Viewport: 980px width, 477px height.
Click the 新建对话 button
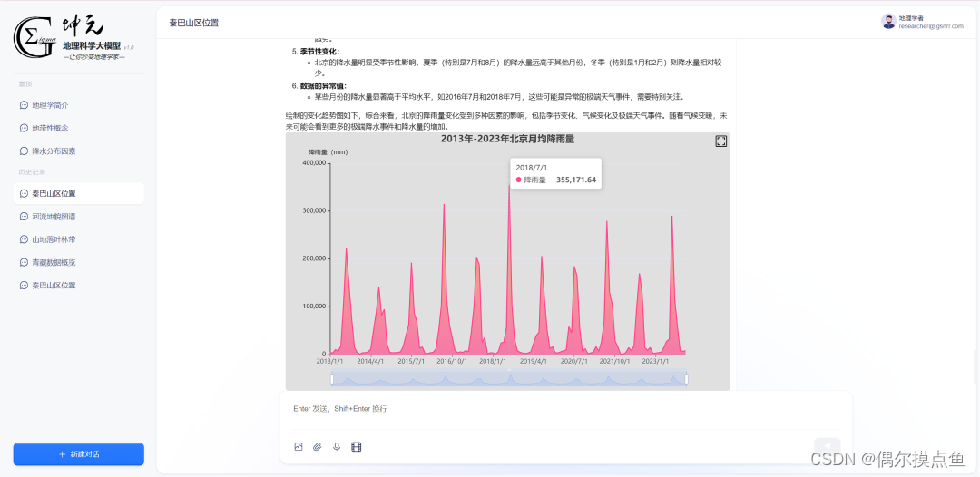(x=79, y=454)
